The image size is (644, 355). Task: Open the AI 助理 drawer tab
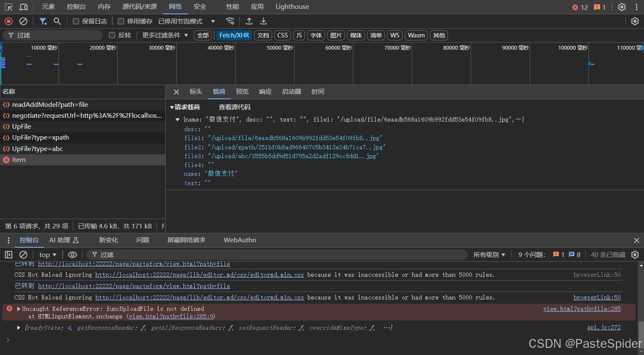64,240
